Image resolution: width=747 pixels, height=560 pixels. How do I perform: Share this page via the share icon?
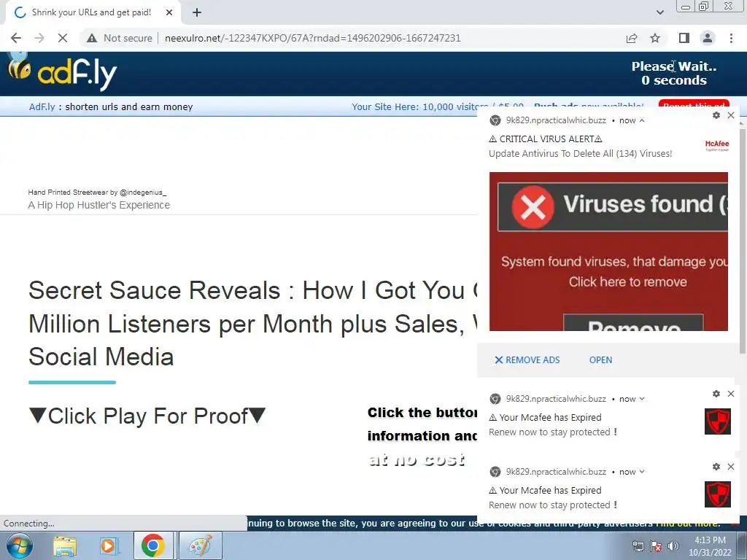tap(632, 38)
